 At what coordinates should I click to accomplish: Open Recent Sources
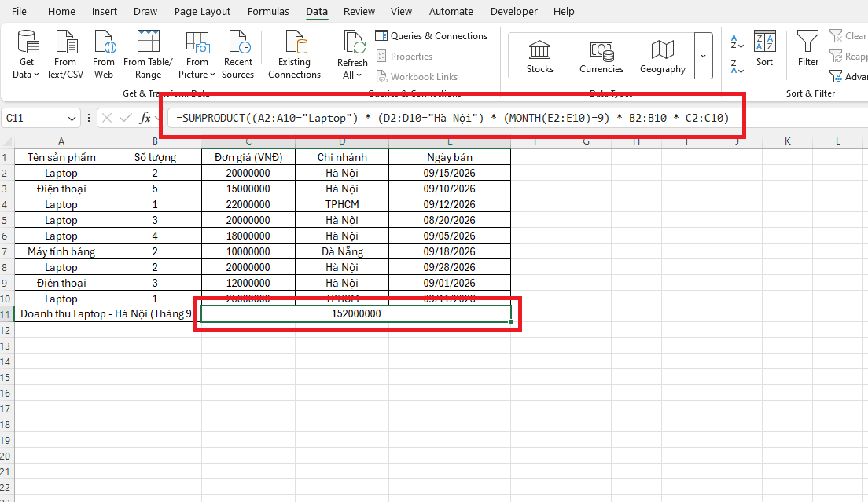point(237,55)
